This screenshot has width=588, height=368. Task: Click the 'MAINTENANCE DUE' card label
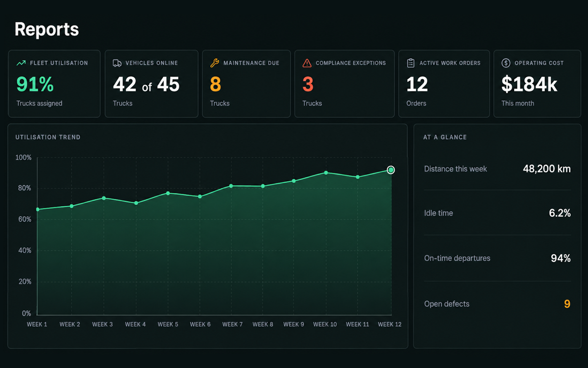point(251,63)
